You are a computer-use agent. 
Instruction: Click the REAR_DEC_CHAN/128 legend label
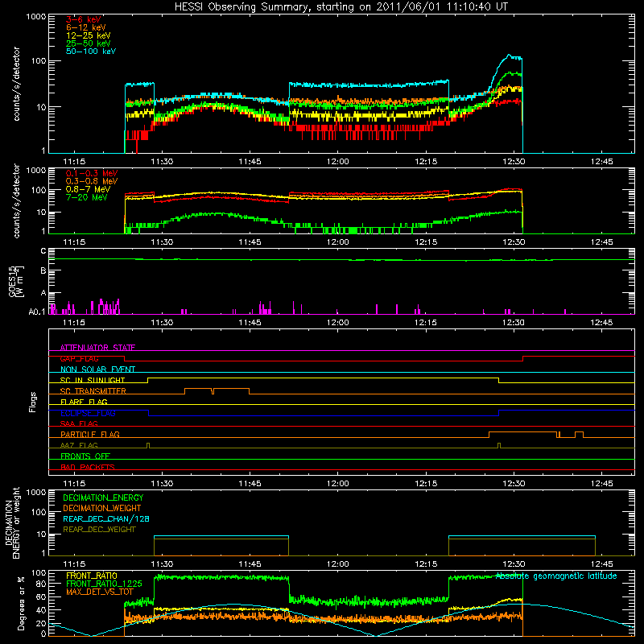tap(106, 518)
